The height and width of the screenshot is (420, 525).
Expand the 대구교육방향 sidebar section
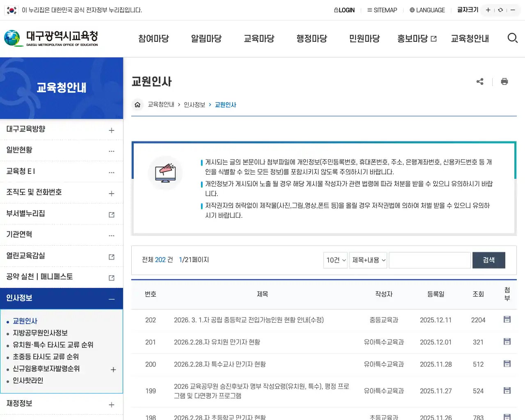111,130
